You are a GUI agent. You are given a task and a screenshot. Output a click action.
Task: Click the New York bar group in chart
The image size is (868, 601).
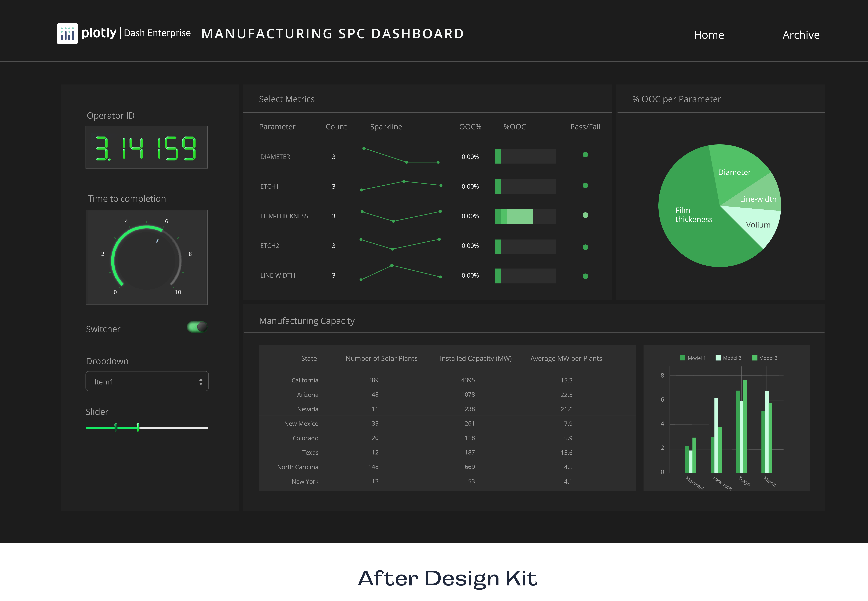pos(716,435)
